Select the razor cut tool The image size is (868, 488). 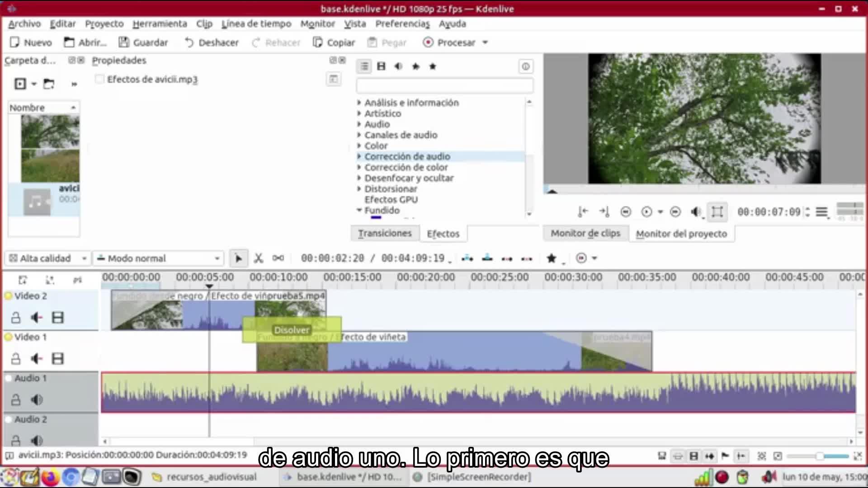[258, 258]
